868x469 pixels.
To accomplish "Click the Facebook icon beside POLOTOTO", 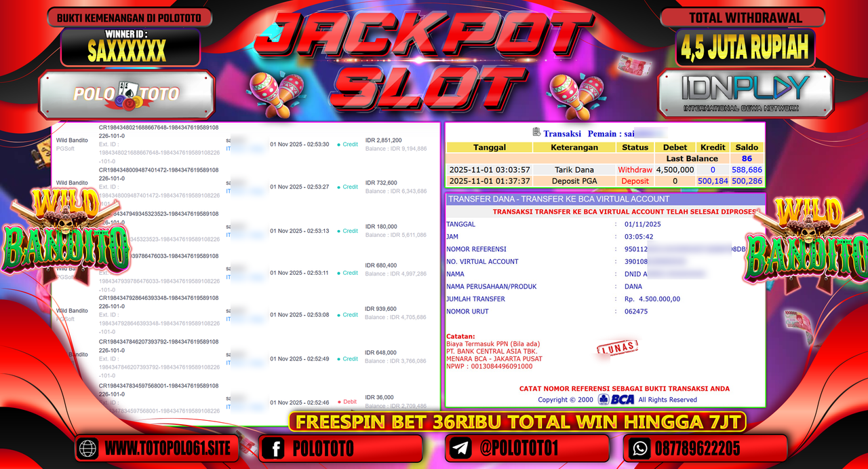I will pyautogui.click(x=272, y=448).
